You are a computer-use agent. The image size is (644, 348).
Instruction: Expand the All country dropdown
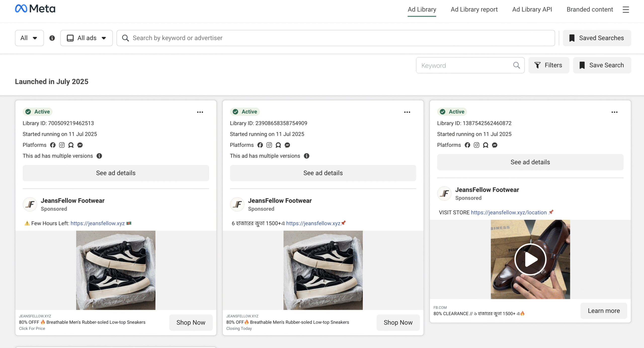click(29, 38)
